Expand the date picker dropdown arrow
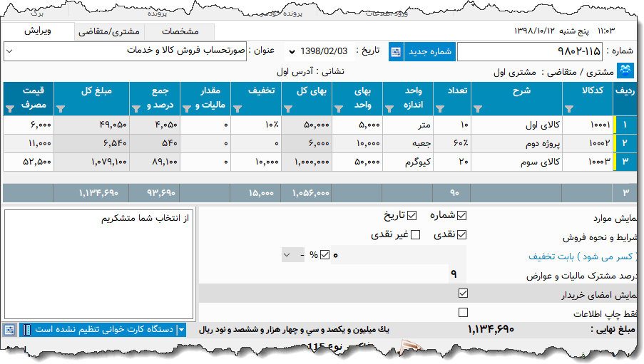Viewport: 644px width, 364px height. (292, 52)
